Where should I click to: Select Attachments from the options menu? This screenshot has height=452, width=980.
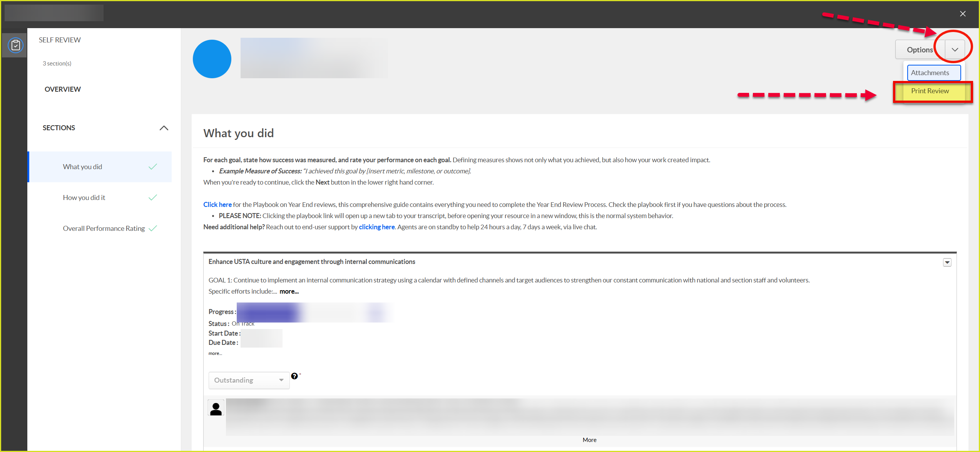(933, 73)
